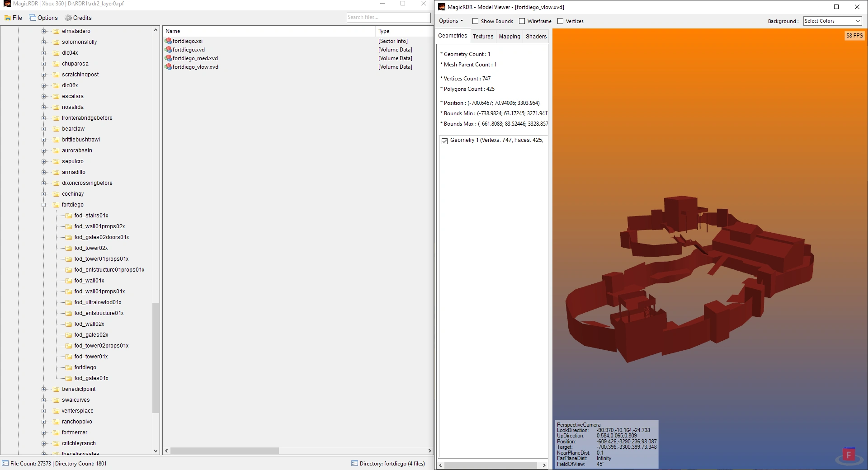Image resolution: width=868 pixels, height=470 pixels.
Task: Click the elmatadero folder icon
Action: 56,31
